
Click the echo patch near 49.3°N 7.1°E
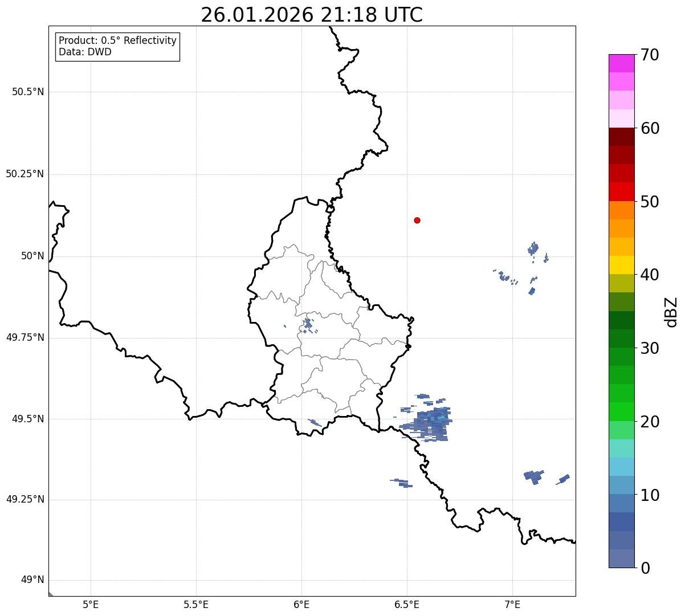(x=533, y=476)
